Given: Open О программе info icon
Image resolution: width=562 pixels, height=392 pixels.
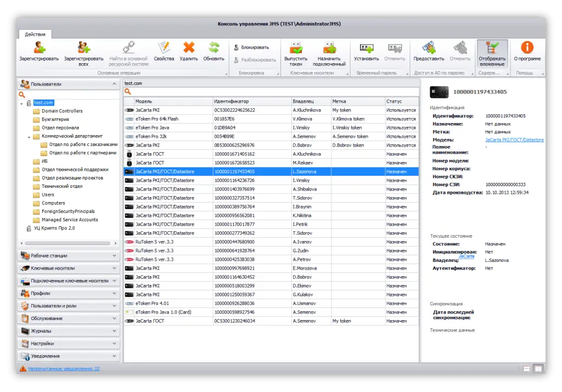Looking at the screenshot, I should 527,48.
